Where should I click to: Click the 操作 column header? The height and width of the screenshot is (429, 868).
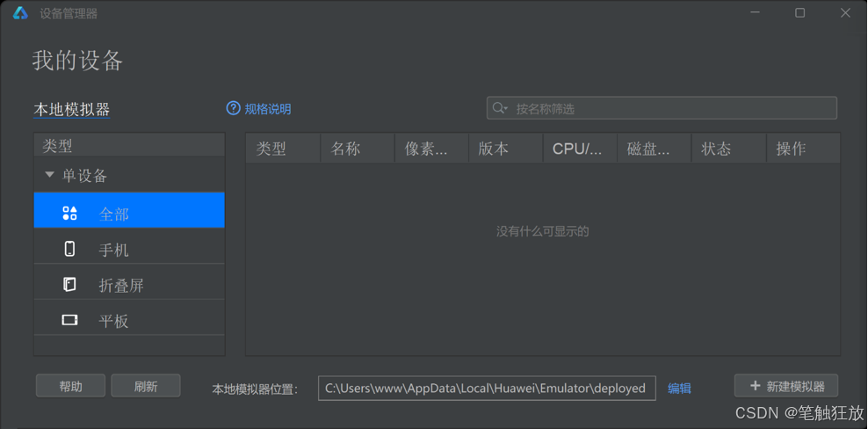click(x=803, y=149)
